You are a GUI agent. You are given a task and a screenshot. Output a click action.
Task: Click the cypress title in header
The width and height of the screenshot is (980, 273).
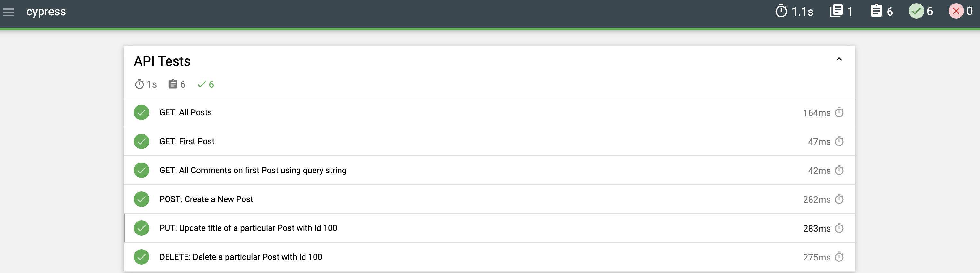[x=46, y=12]
